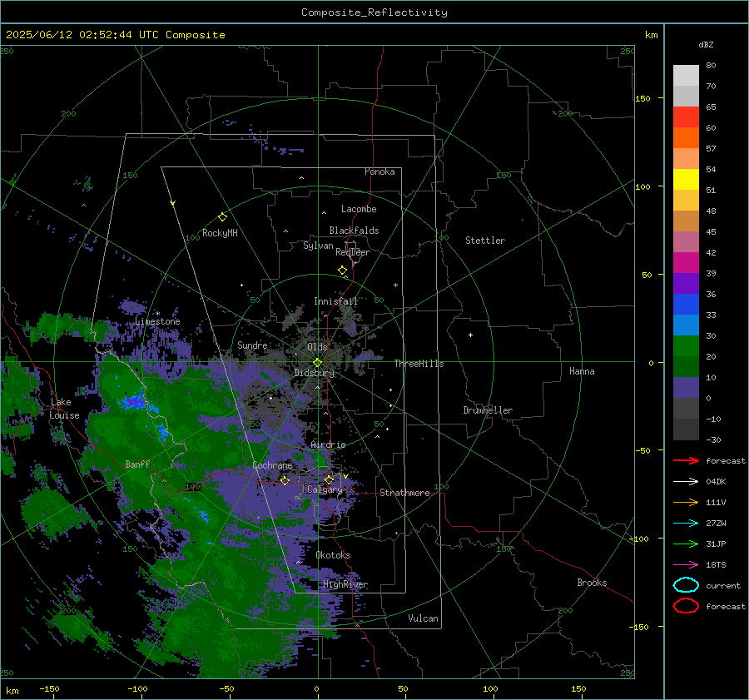The image size is (749, 700).
Task: Select the magenta swatch below 42 dBZ
Action: [x=686, y=262]
